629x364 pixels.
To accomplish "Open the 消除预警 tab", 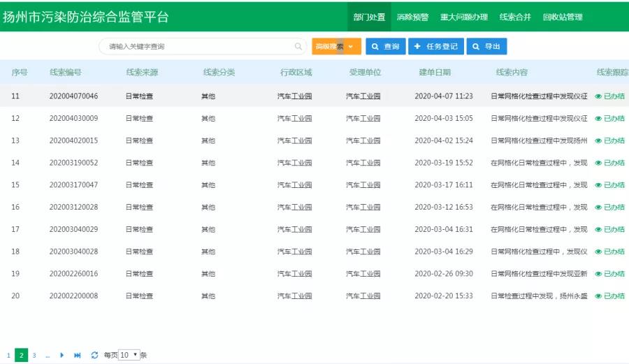I will click(412, 17).
